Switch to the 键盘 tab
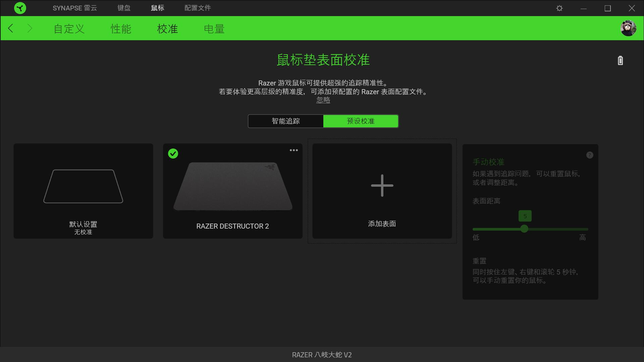This screenshot has width=644, height=362. click(124, 8)
